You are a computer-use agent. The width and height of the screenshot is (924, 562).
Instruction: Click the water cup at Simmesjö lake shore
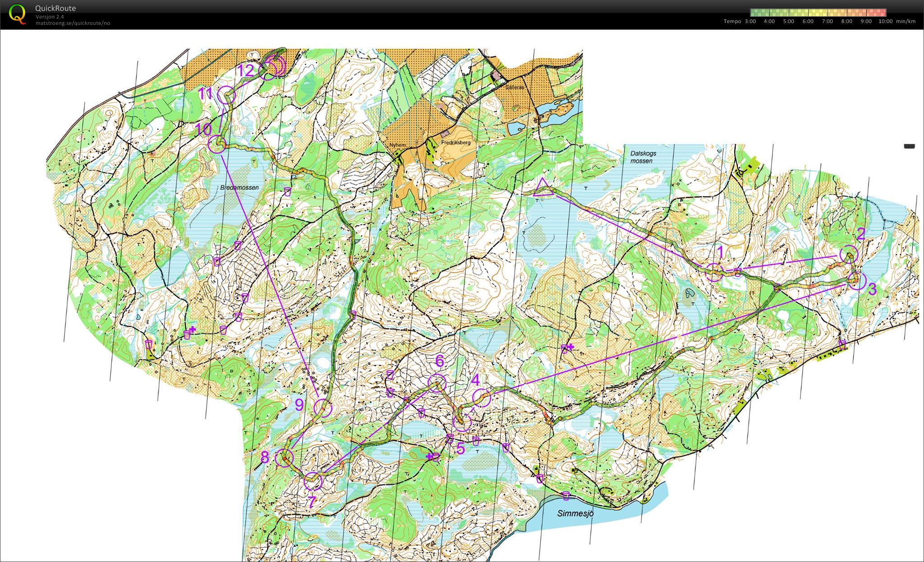(566, 496)
